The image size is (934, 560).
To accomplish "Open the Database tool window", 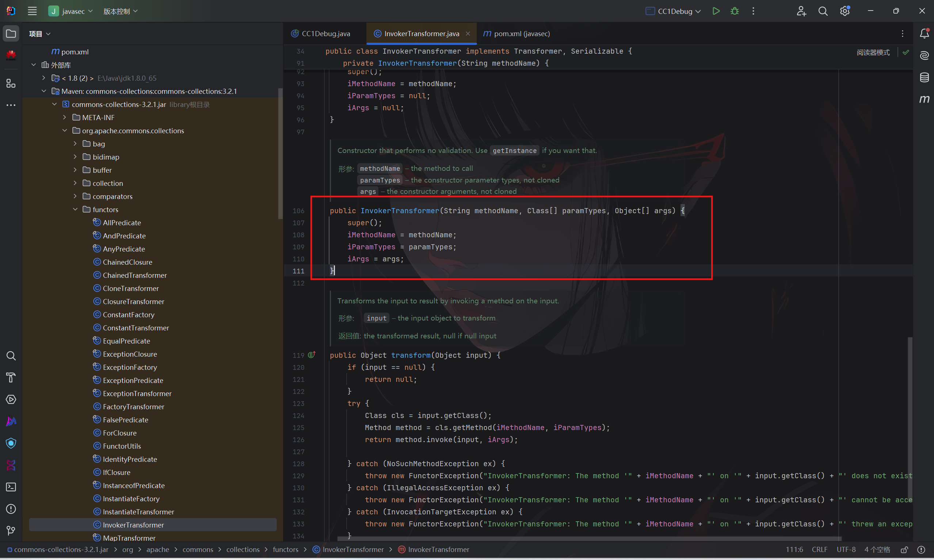I will click(924, 77).
